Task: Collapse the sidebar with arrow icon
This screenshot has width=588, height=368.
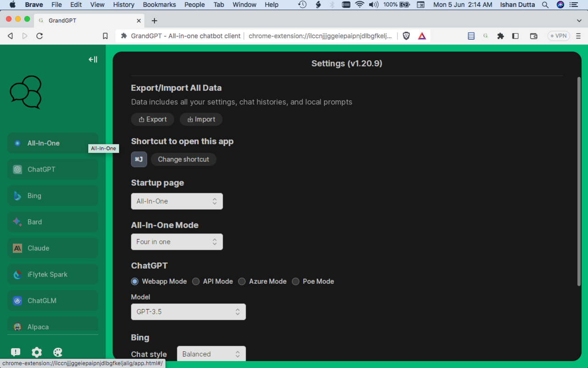Action: 93,59
